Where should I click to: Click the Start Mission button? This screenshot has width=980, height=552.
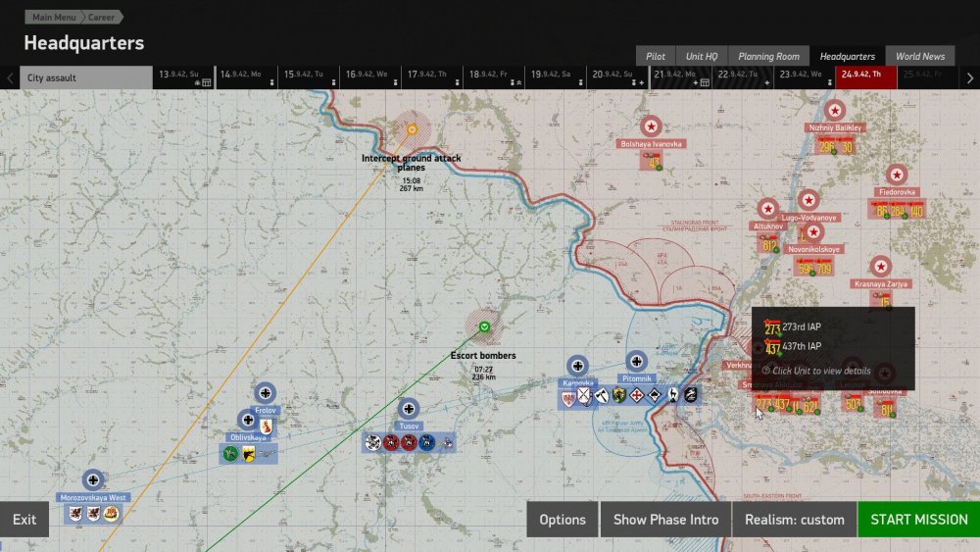[919, 520]
